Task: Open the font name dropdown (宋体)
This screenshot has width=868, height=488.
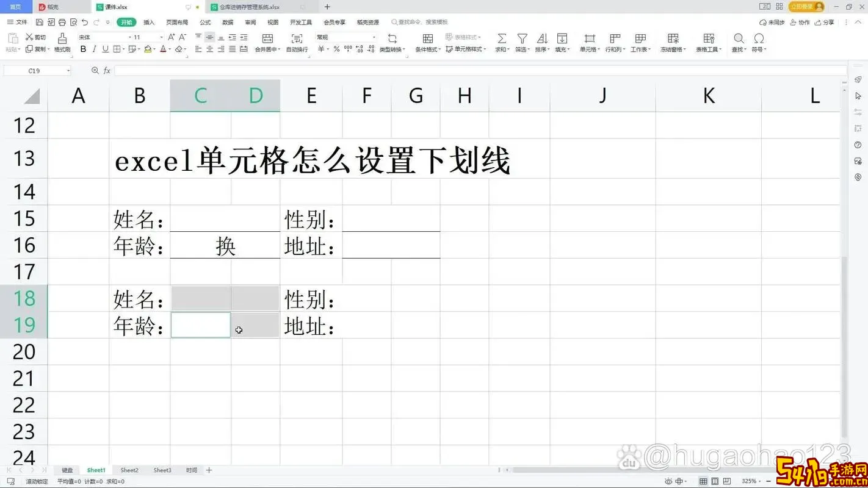Action: tap(129, 37)
